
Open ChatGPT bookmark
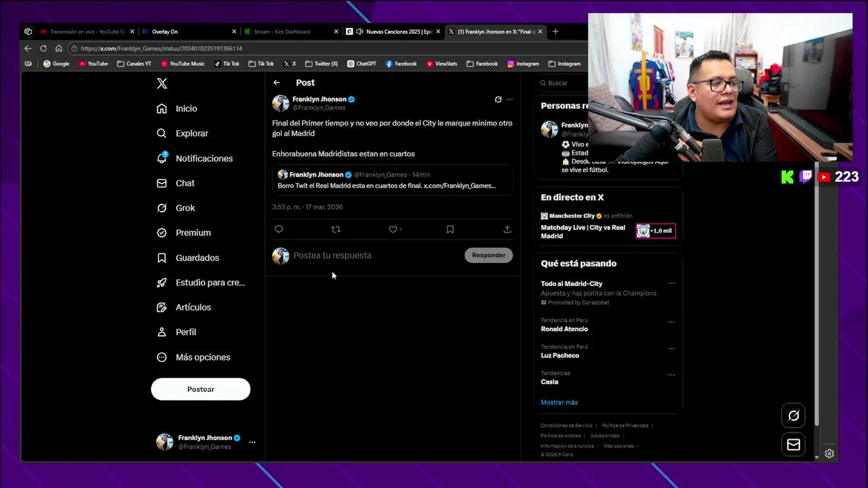click(362, 64)
